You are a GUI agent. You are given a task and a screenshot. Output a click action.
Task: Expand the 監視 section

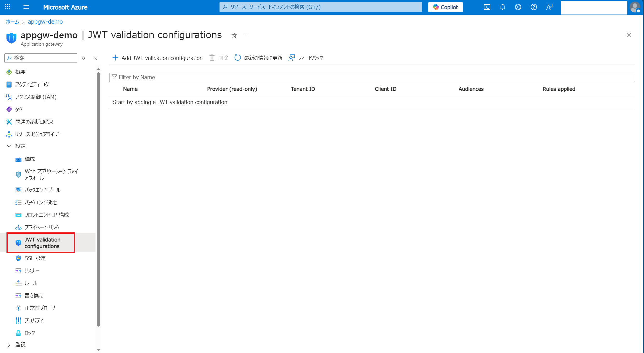9,345
